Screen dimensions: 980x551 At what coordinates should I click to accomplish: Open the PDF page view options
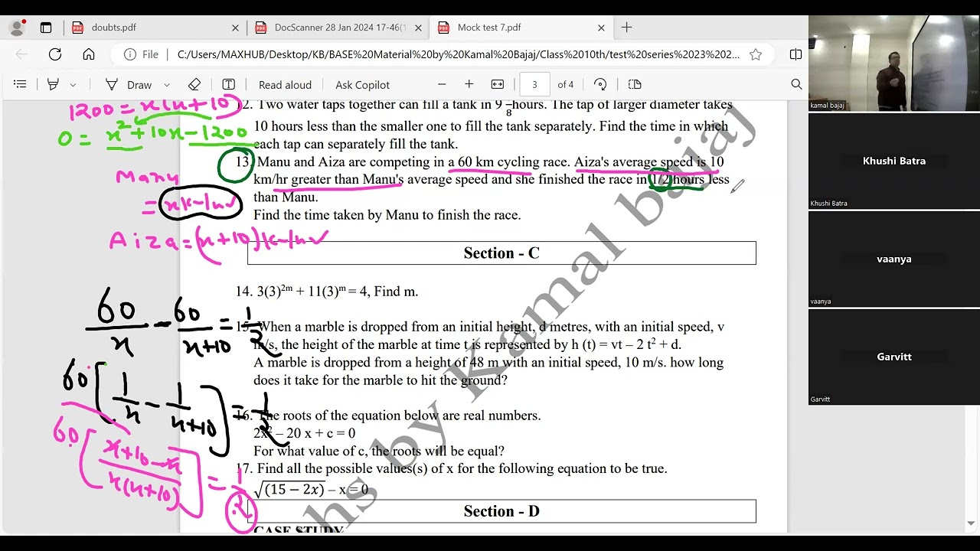635,84
